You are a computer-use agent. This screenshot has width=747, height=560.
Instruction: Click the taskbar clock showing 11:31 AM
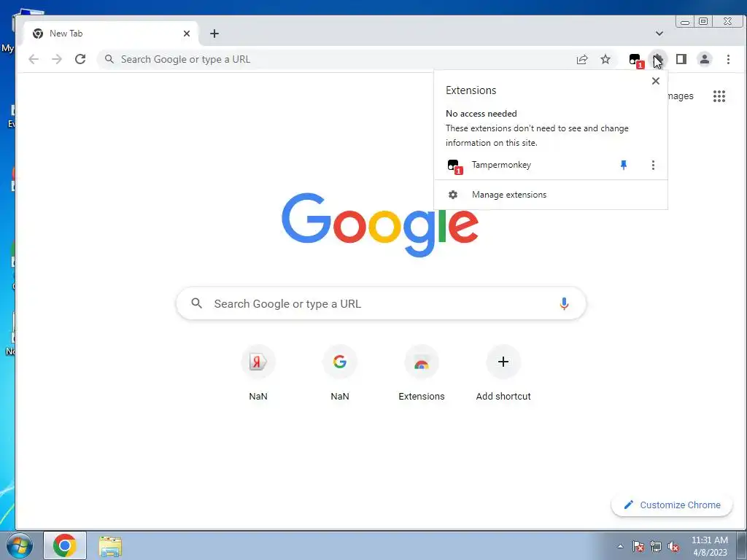(x=709, y=545)
